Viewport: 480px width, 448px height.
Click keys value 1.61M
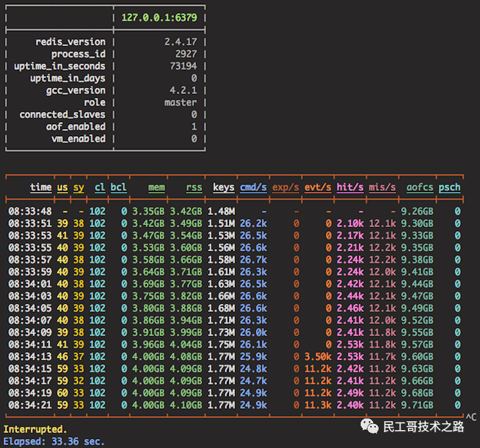pyautogui.click(x=221, y=272)
